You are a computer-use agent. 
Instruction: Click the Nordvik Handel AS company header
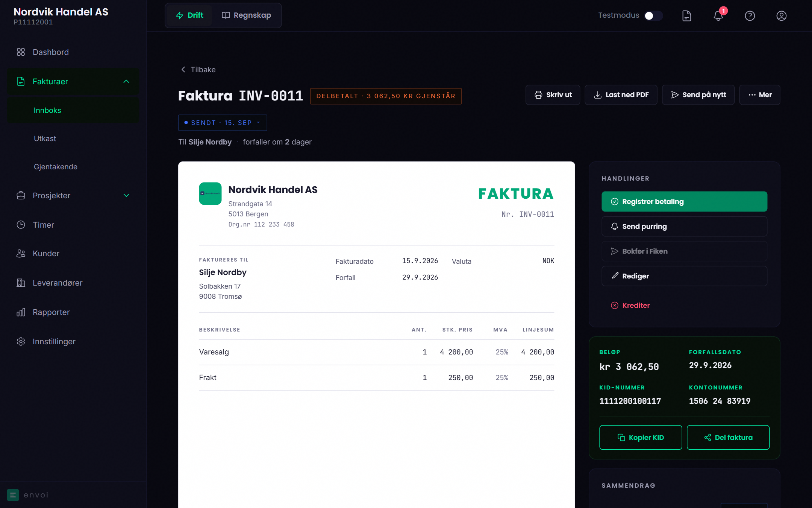[273, 190]
